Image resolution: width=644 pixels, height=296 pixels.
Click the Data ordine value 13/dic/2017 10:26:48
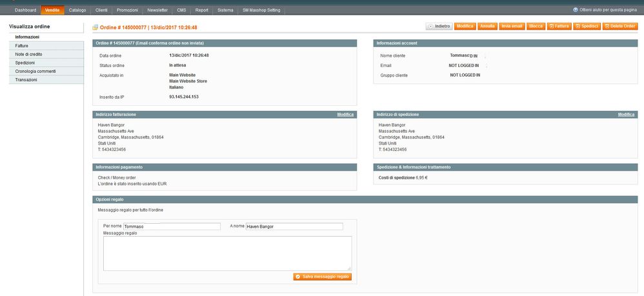(189, 55)
